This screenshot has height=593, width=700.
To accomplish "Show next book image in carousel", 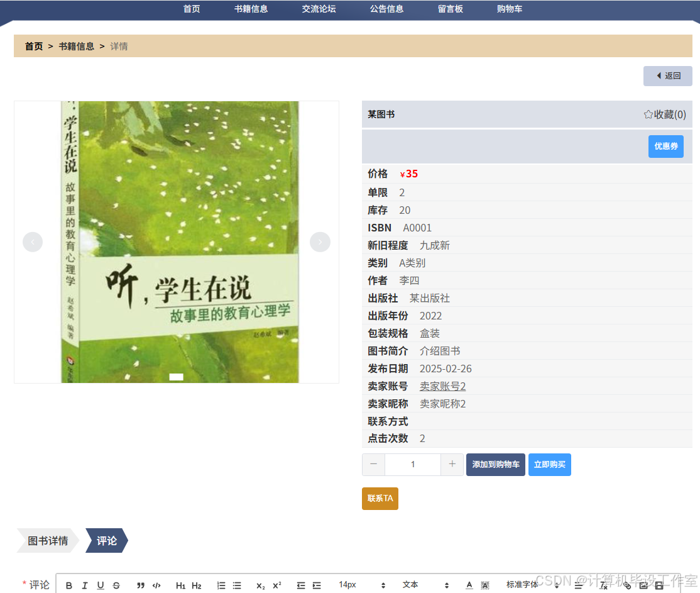I will click(320, 242).
